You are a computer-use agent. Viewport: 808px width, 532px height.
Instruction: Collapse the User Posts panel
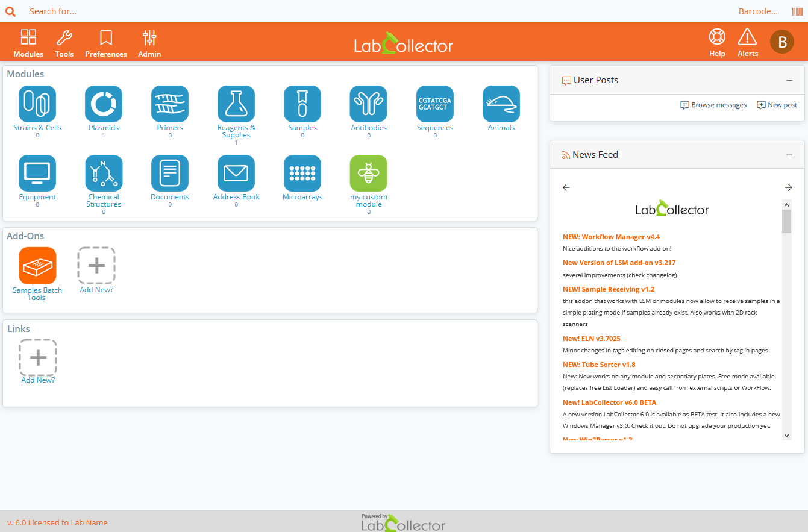point(789,80)
